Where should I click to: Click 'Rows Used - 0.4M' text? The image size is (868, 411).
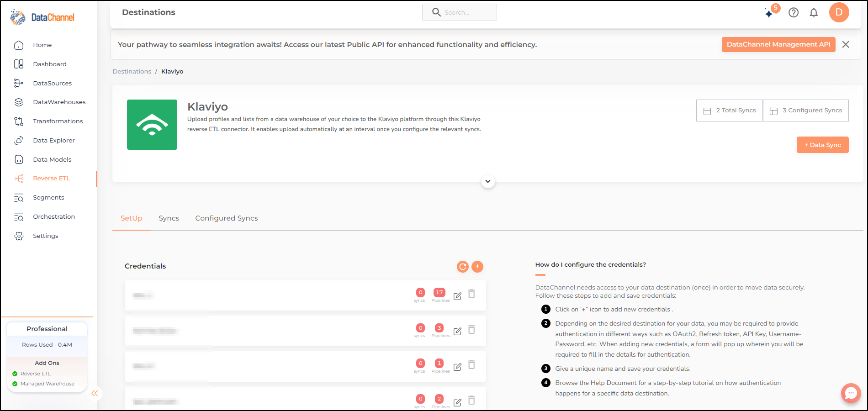[x=47, y=345]
